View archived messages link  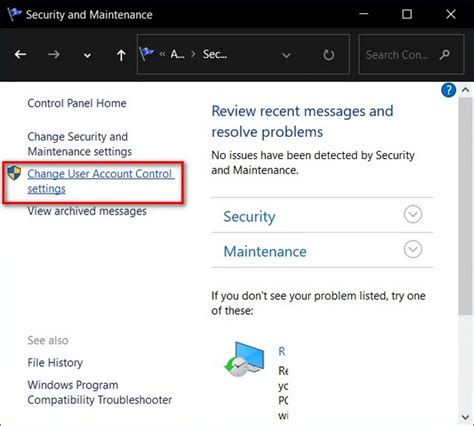pyautogui.click(x=87, y=211)
